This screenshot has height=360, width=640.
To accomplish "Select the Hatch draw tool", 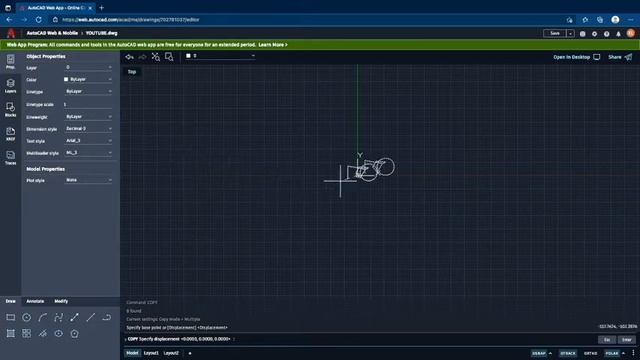I will pyautogui.click(x=11, y=333).
